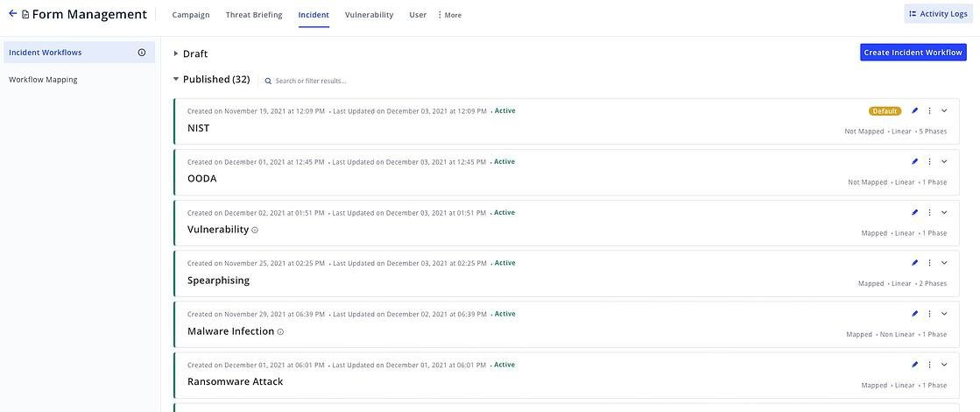Screen dimensions: 980x412
Task: Open three-dot menu for Vulnerability workflow
Action: click(929, 213)
